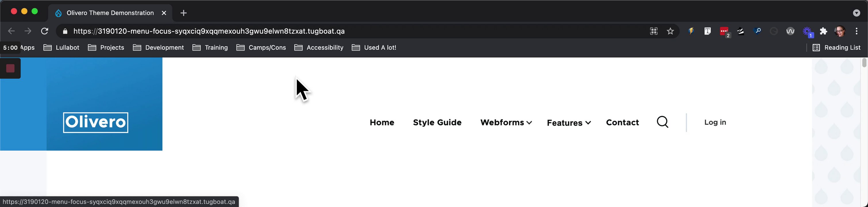Bookmark this page with the star icon

(x=670, y=31)
